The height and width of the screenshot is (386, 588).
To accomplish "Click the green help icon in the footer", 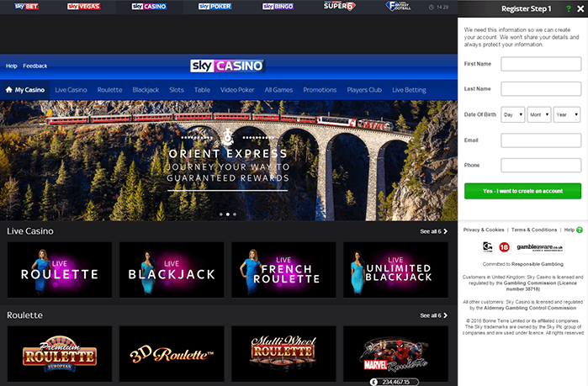I will tap(580, 230).
